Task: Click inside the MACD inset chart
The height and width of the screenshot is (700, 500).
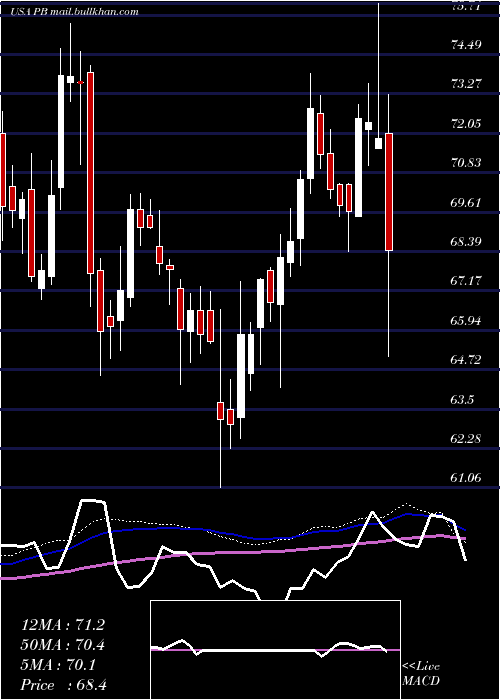Action: click(275, 650)
